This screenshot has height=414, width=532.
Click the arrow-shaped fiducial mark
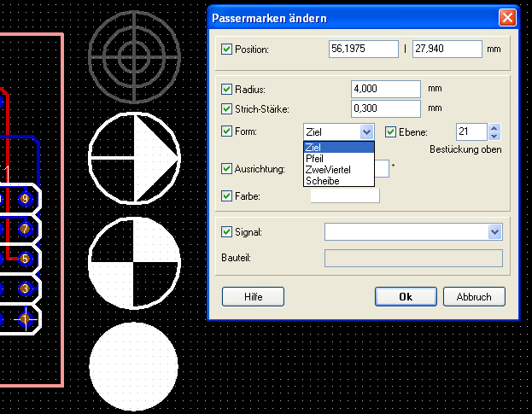tap(133, 159)
